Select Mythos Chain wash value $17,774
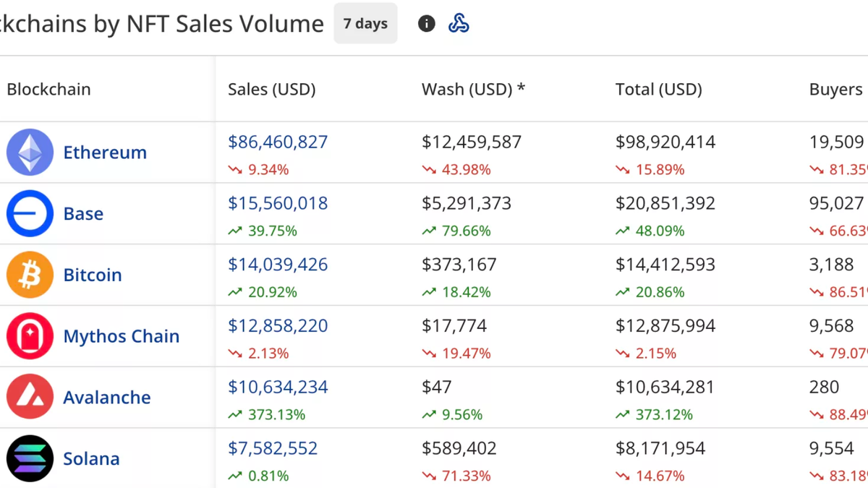The height and width of the screenshot is (488, 868). click(x=454, y=326)
